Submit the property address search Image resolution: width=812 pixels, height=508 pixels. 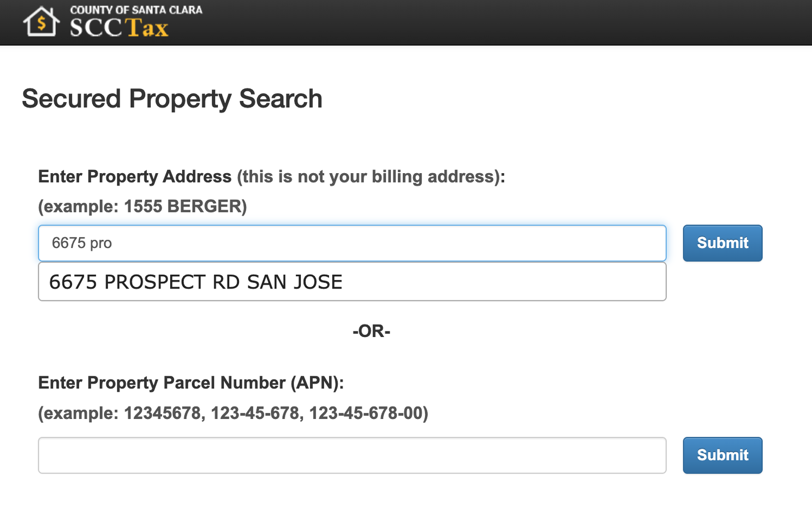723,243
